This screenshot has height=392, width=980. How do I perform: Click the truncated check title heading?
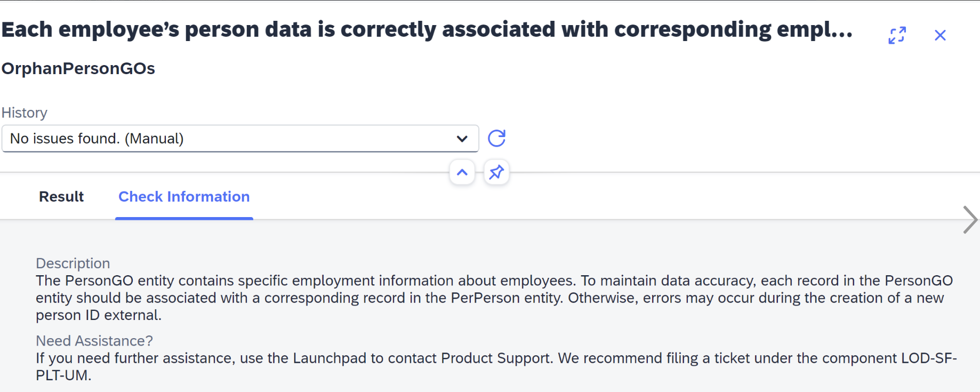click(427, 29)
